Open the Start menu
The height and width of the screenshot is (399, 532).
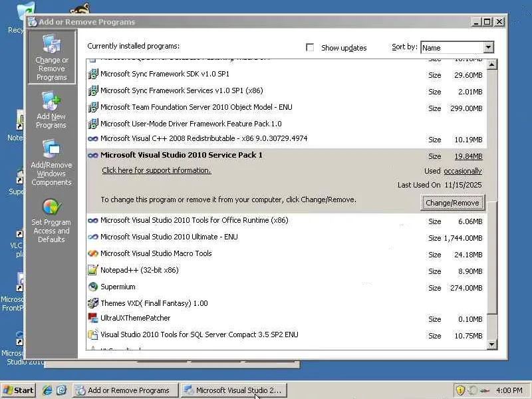(x=19, y=390)
